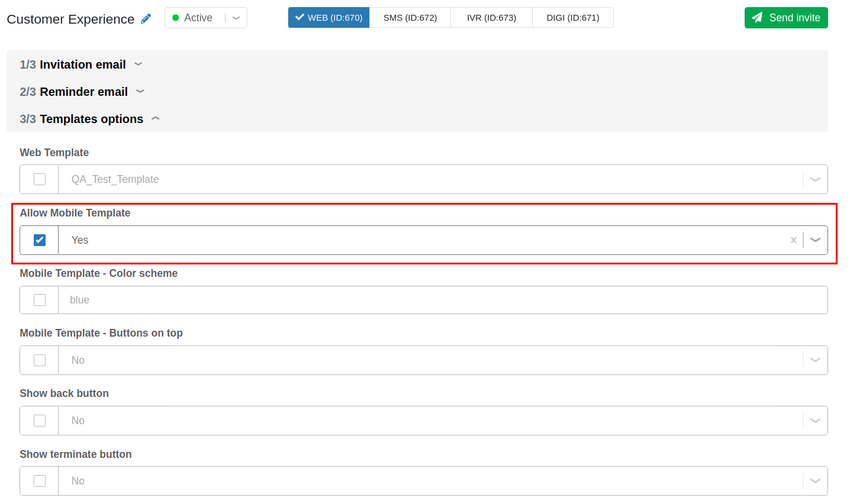Screen dimensions: 850x504
Task: Switch to SMS (ID:672) tab
Action: pyautogui.click(x=410, y=18)
